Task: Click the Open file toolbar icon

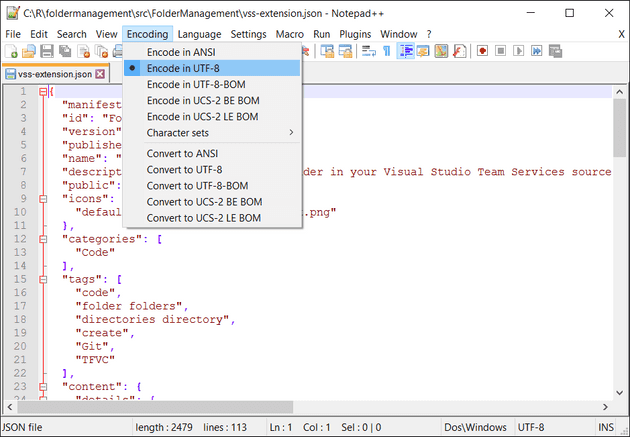Action: 29,51
